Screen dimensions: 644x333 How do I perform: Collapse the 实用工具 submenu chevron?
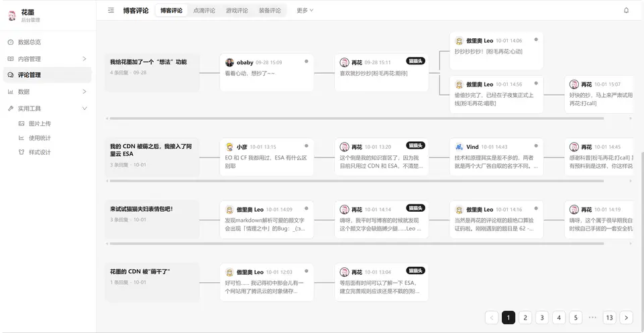click(x=85, y=109)
